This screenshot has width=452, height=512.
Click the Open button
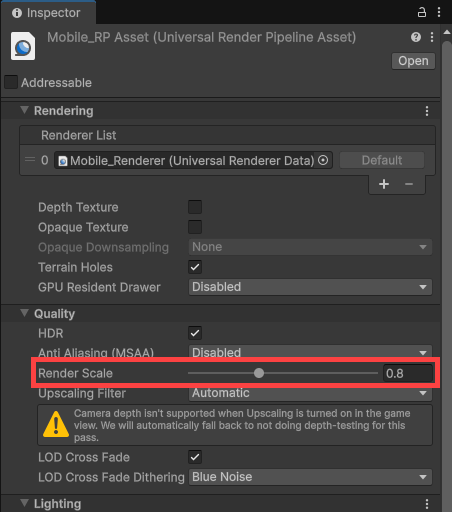point(413,61)
